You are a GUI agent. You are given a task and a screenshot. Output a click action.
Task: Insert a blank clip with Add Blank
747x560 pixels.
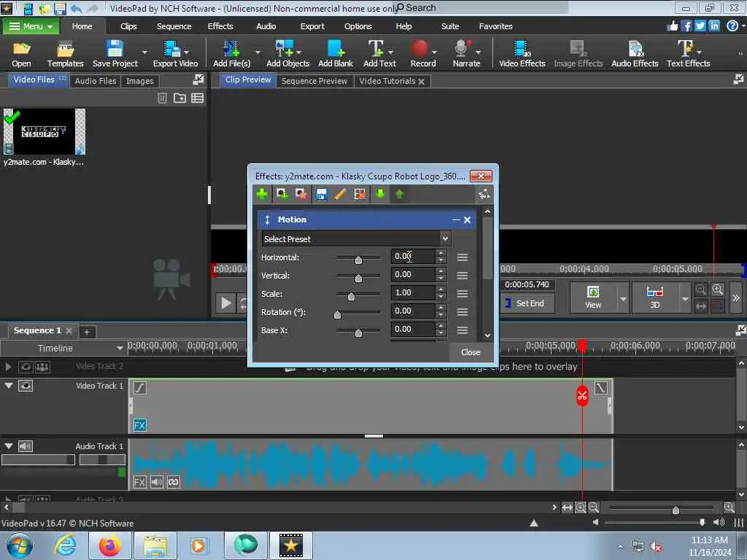click(336, 54)
